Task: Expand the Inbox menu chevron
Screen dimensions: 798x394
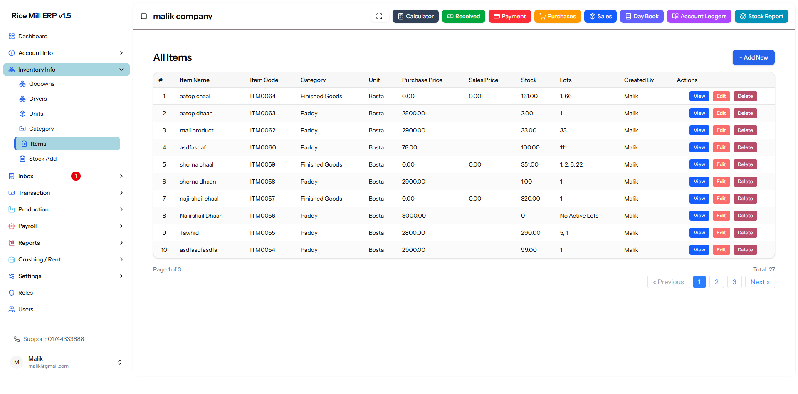Action: pyautogui.click(x=121, y=176)
